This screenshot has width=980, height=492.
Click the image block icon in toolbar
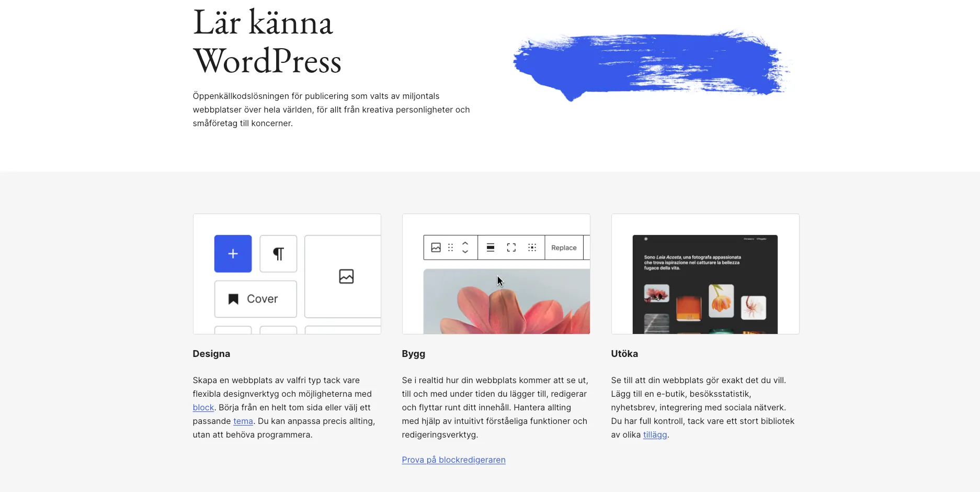(x=436, y=248)
